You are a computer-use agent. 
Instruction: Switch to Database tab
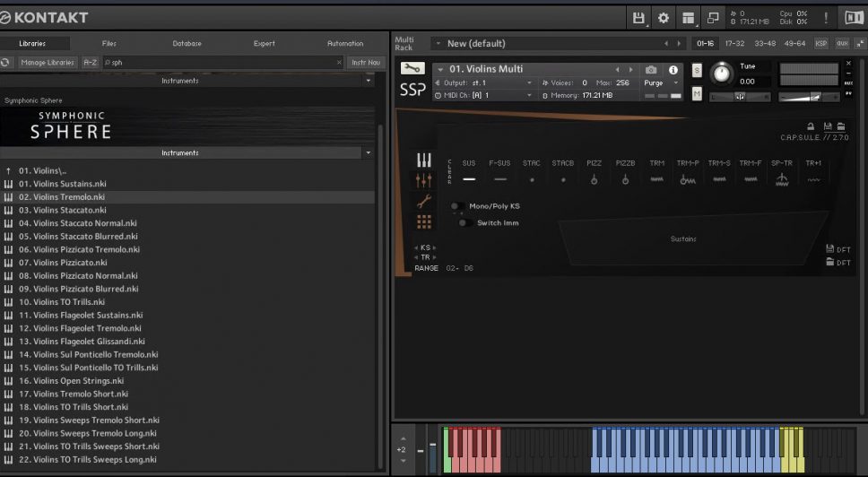coord(187,43)
